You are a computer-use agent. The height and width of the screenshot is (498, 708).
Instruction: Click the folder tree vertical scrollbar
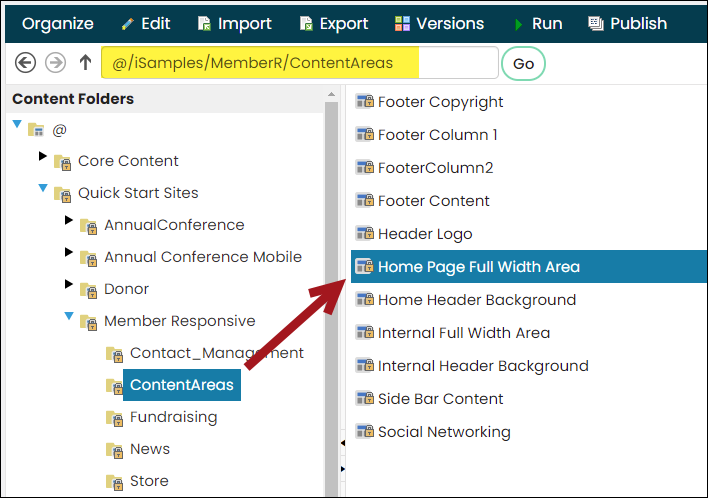(x=331, y=299)
